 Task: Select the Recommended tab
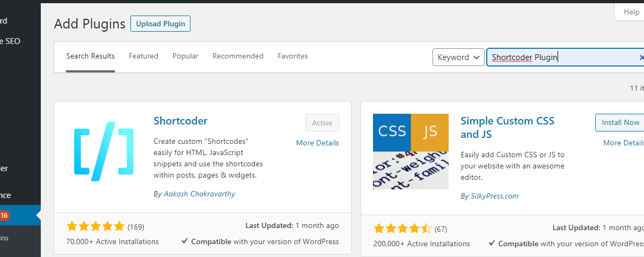pos(238,56)
